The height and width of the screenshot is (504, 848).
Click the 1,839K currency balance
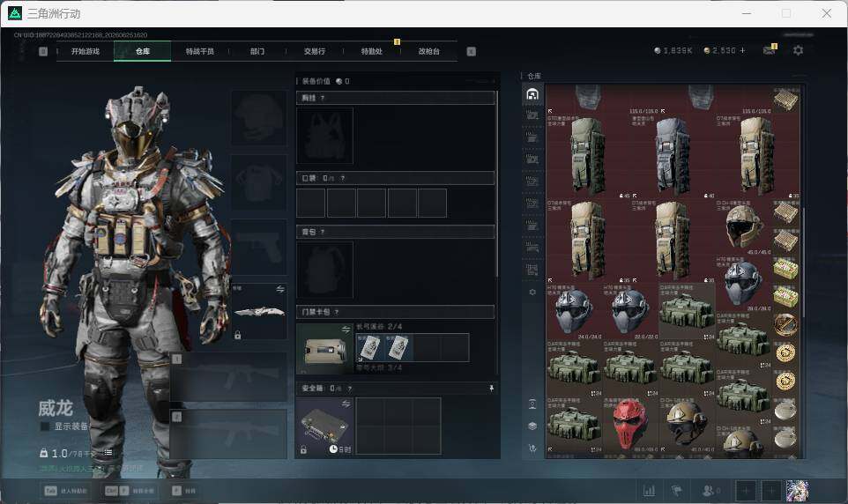673,50
